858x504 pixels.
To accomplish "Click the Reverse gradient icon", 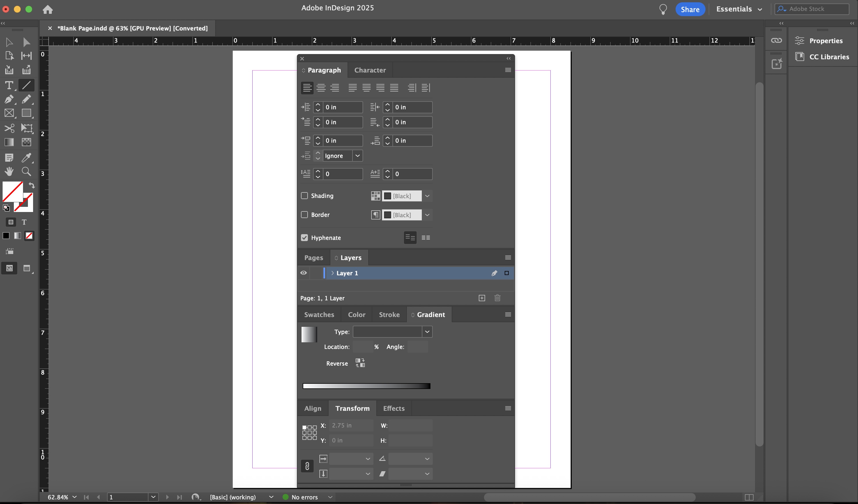I will point(360,363).
